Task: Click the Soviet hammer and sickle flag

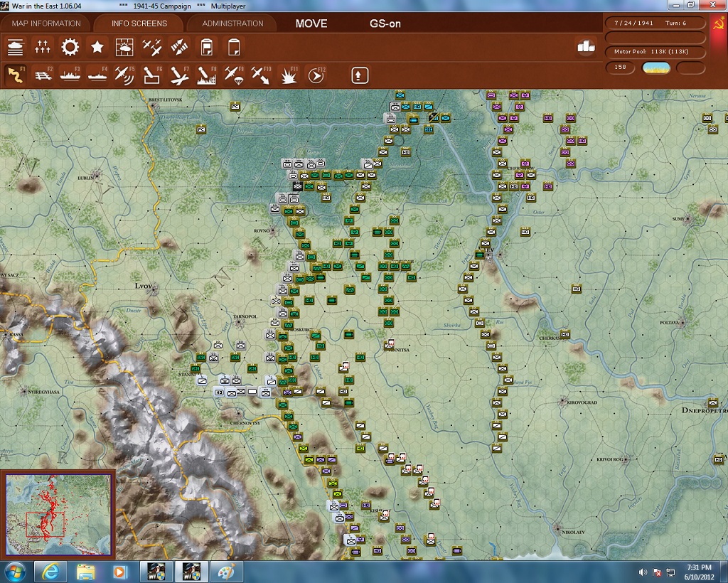Action: pos(718,23)
